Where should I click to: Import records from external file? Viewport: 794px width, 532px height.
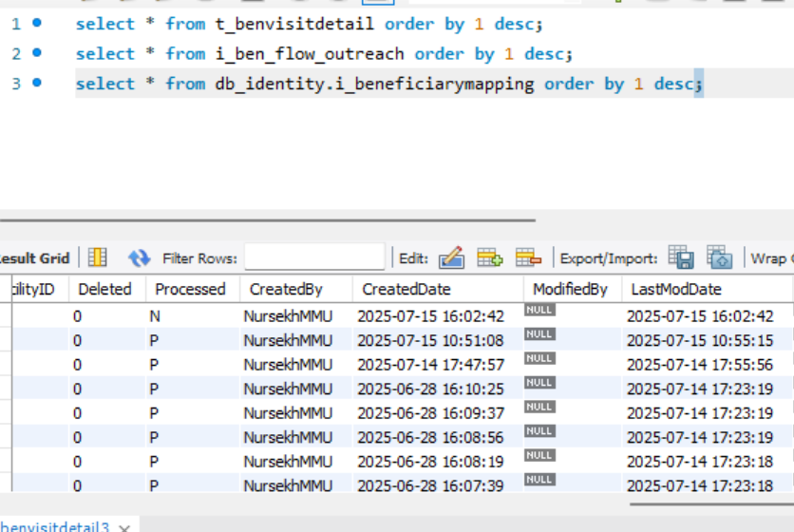[x=720, y=256]
